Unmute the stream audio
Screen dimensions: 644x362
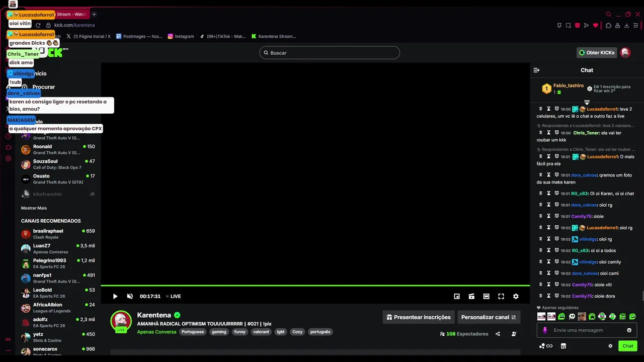pyautogui.click(x=130, y=296)
